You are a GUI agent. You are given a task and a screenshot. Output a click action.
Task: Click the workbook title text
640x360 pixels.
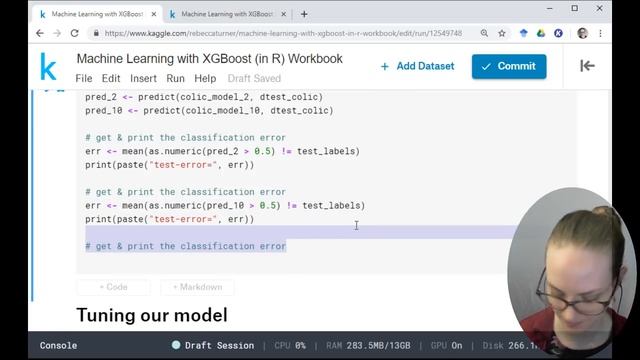pos(209,59)
